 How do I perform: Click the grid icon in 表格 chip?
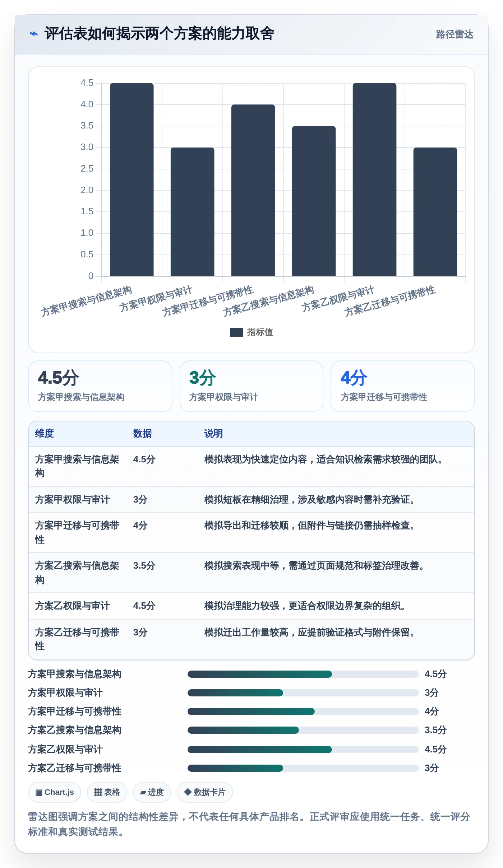point(98,792)
